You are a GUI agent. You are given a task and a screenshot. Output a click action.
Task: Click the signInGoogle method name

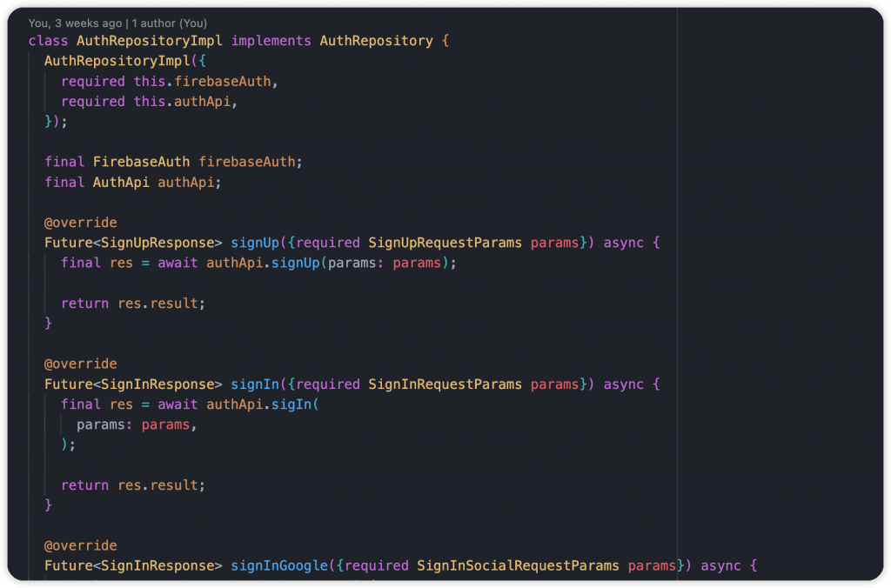click(x=279, y=566)
